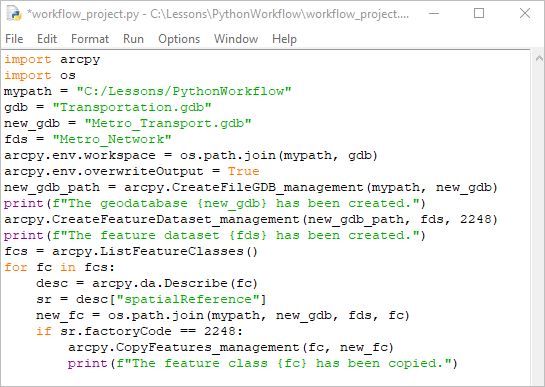The height and width of the screenshot is (387, 545).
Task: Click the 'new_fc = os.path.join' line
Action: (x=223, y=315)
